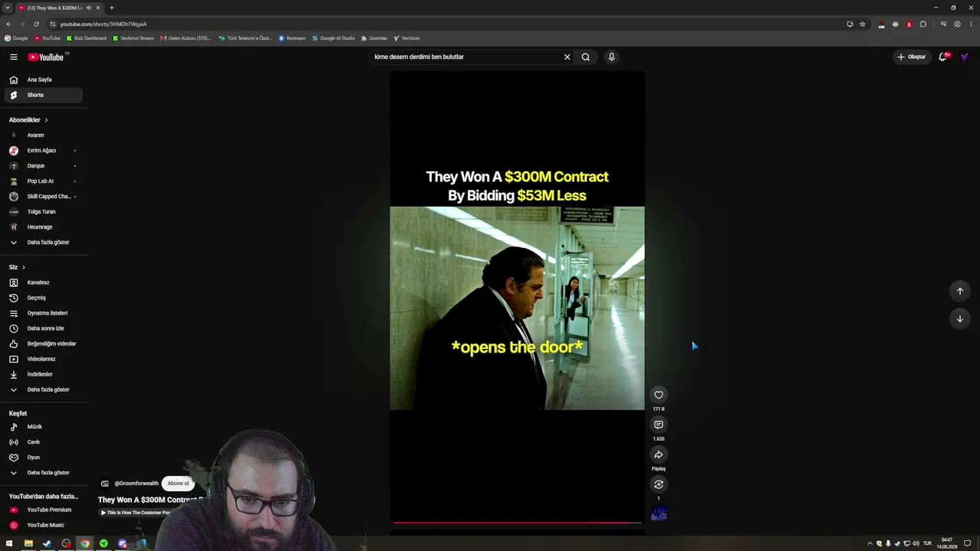Open Müzik under Keşfet
The image size is (980, 551).
(x=44, y=427)
